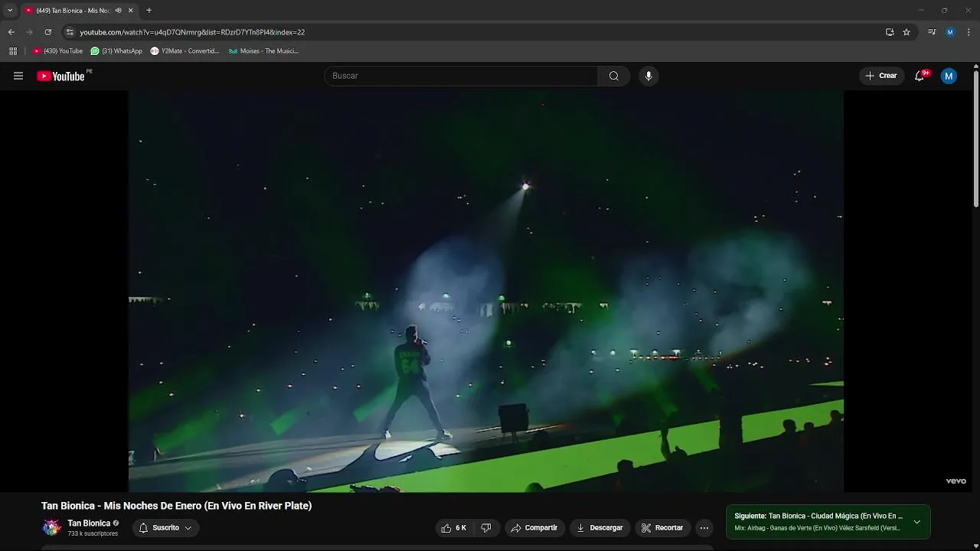Open Y2Mate bookmark
This screenshot has height=551, width=980.
(185, 51)
